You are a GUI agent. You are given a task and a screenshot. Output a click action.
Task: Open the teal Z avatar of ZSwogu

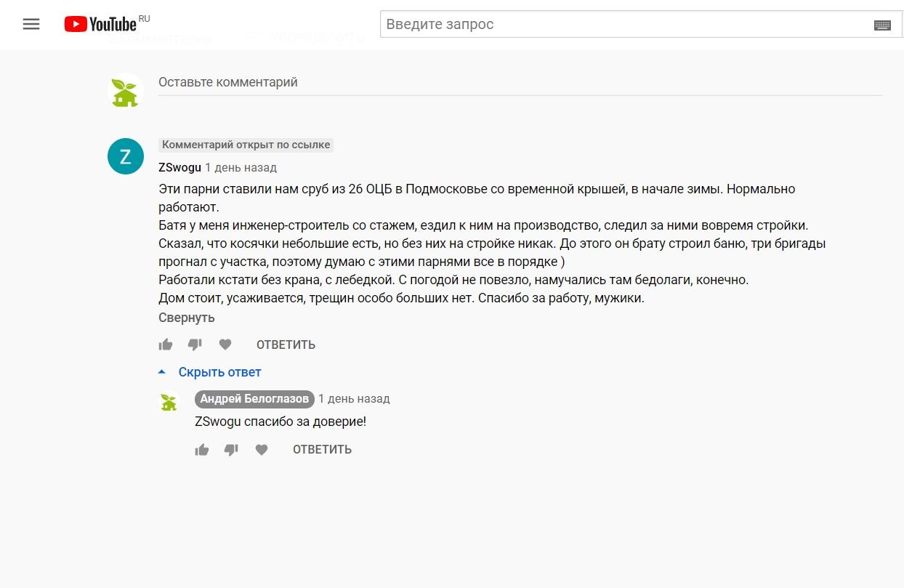[x=126, y=156]
